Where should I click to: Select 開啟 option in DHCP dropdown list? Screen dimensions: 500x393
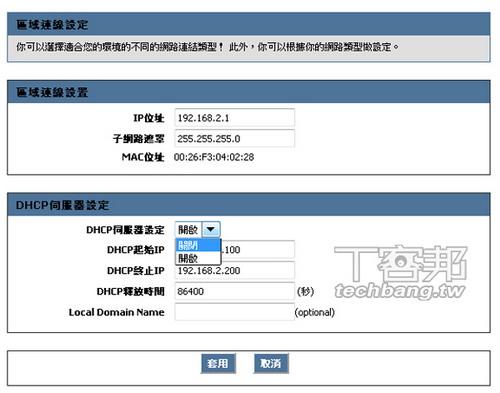198,258
